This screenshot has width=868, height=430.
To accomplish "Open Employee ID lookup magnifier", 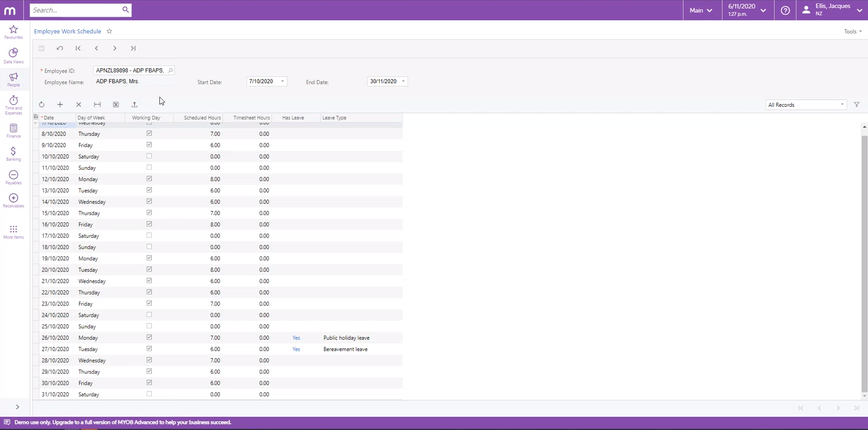I will coord(170,70).
